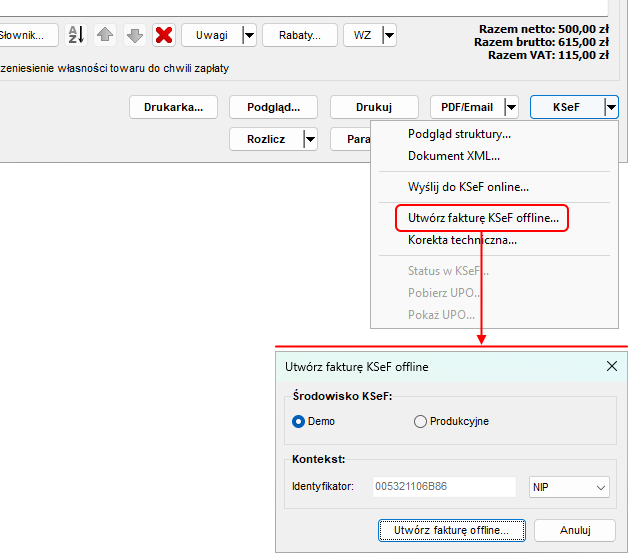Move item up with arrow icon
The height and width of the screenshot is (554, 628).
(x=105, y=36)
